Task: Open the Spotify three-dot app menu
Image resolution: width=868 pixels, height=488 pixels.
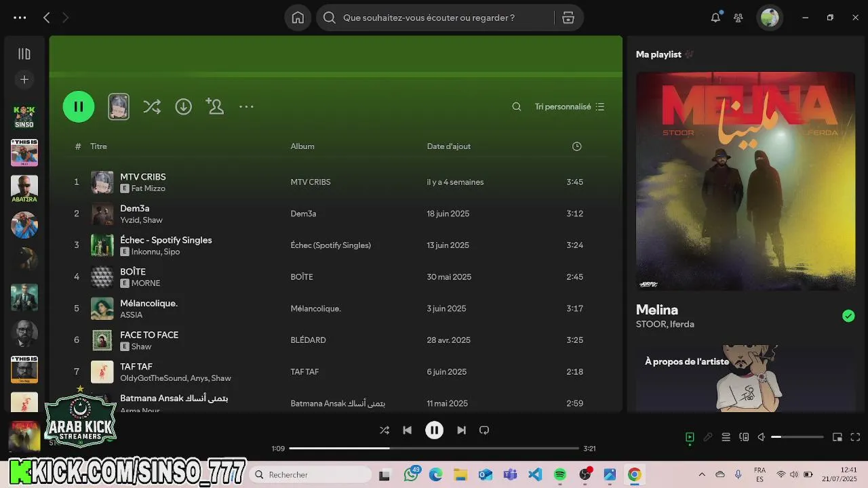Action: pyautogui.click(x=20, y=18)
